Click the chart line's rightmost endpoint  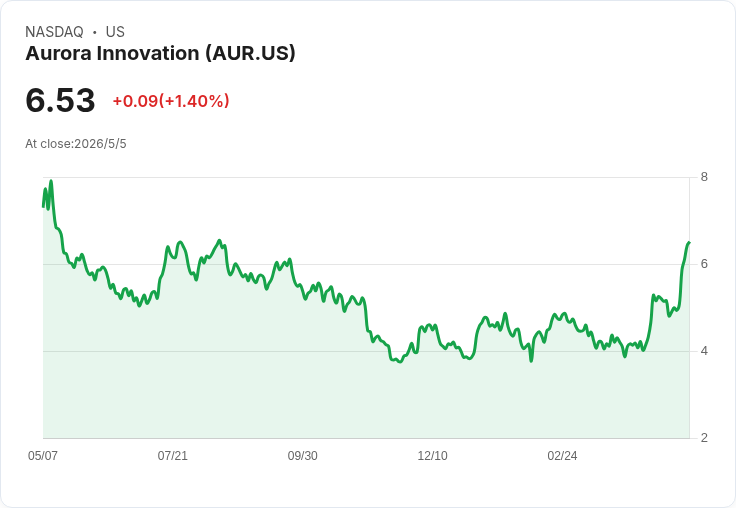tap(689, 242)
